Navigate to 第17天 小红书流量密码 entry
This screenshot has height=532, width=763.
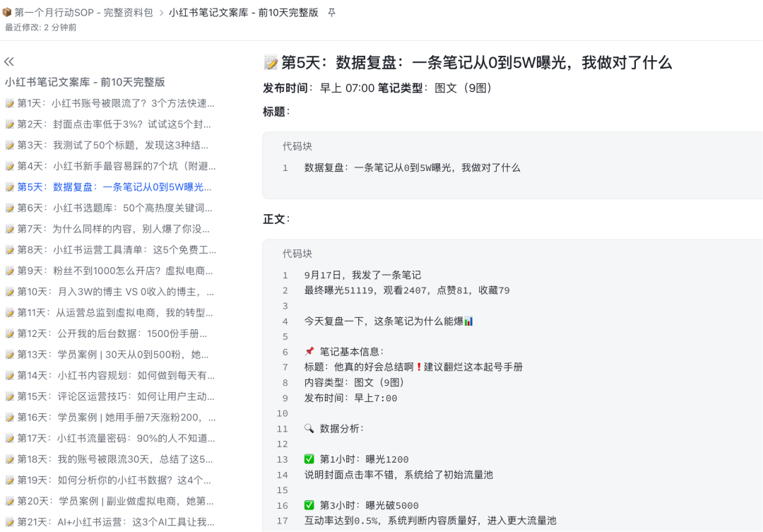point(116,438)
